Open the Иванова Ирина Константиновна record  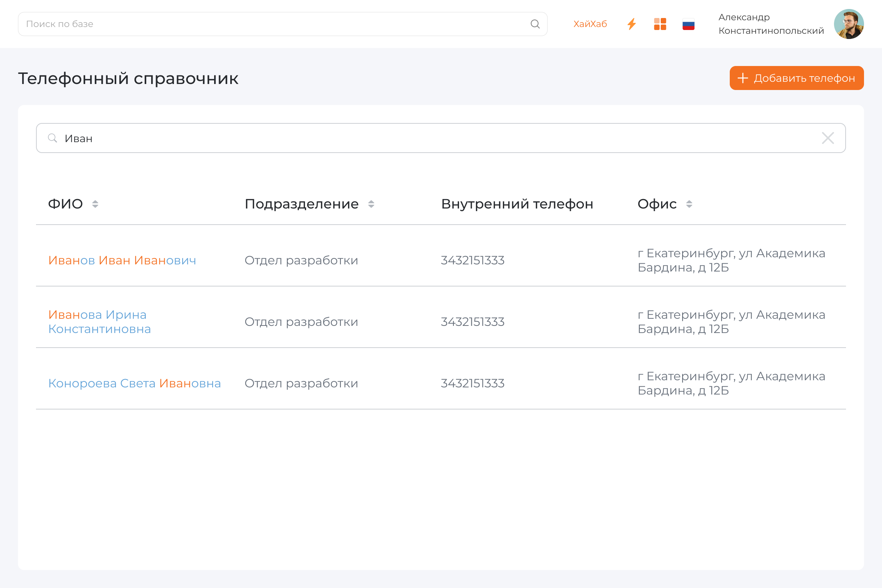coord(99,321)
